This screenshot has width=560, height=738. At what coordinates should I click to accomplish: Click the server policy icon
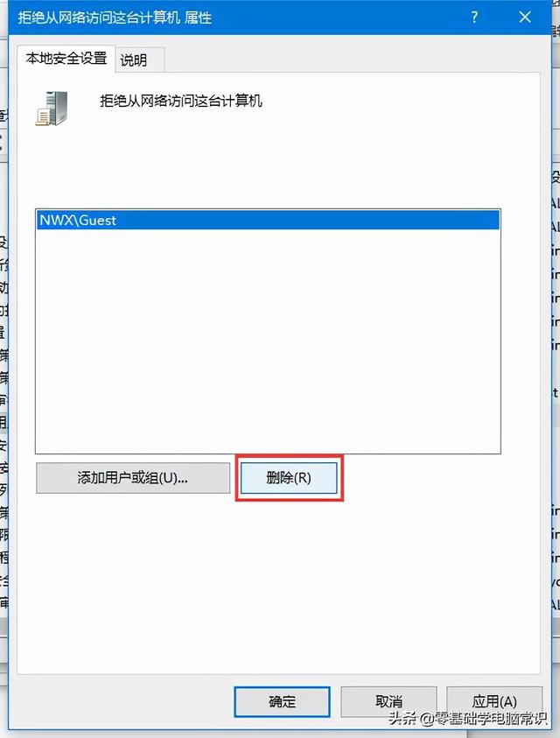click(x=52, y=109)
